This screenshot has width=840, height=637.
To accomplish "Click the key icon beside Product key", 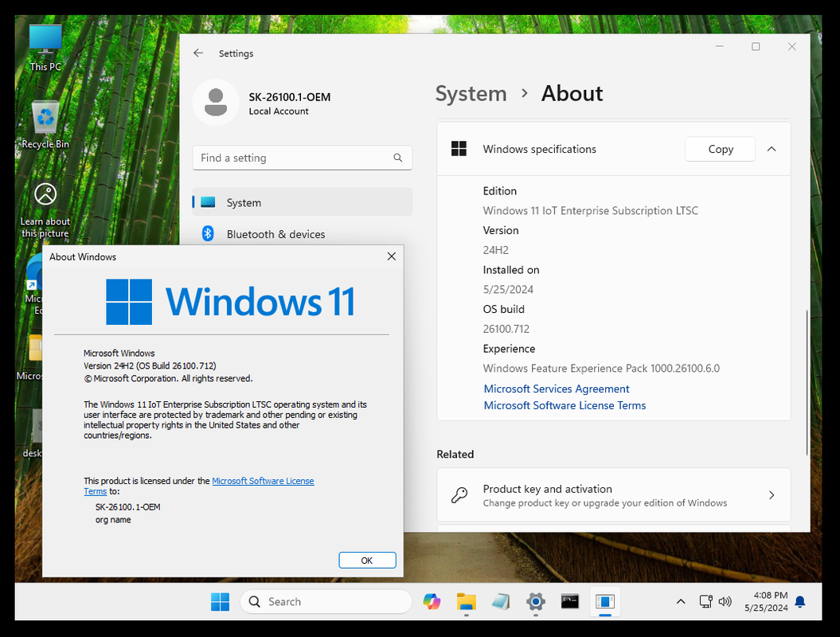I will coord(459,495).
